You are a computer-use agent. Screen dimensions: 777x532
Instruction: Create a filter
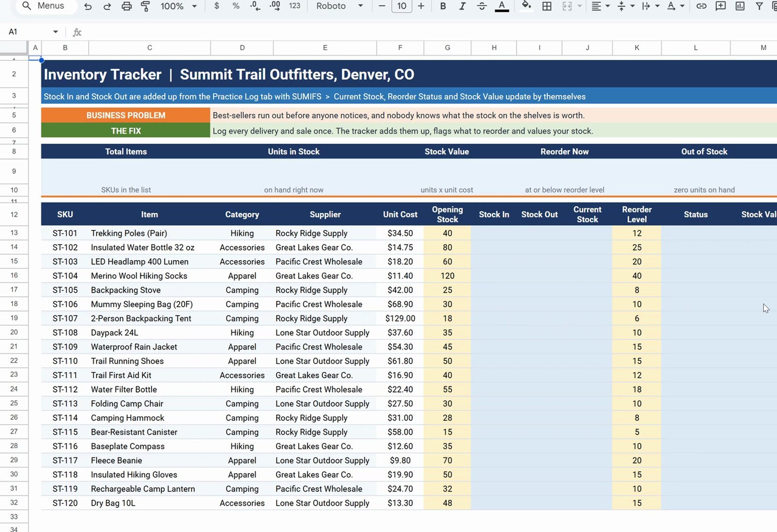[x=760, y=6]
